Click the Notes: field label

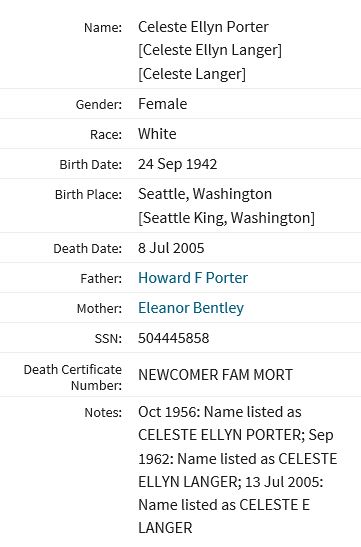[103, 413]
